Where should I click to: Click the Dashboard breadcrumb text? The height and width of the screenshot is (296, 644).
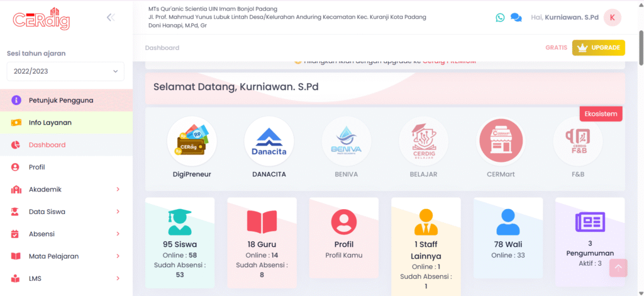tap(162, 48)
